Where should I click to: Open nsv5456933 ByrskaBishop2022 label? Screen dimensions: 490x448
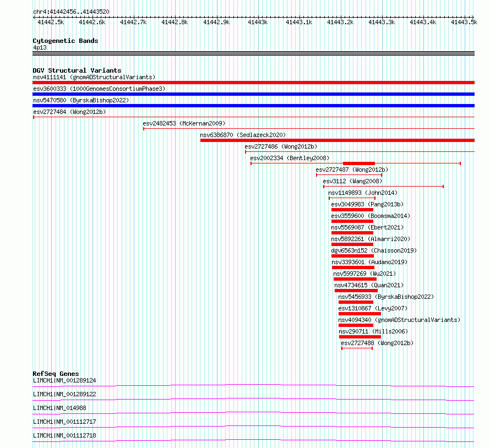tap(386, 297)
